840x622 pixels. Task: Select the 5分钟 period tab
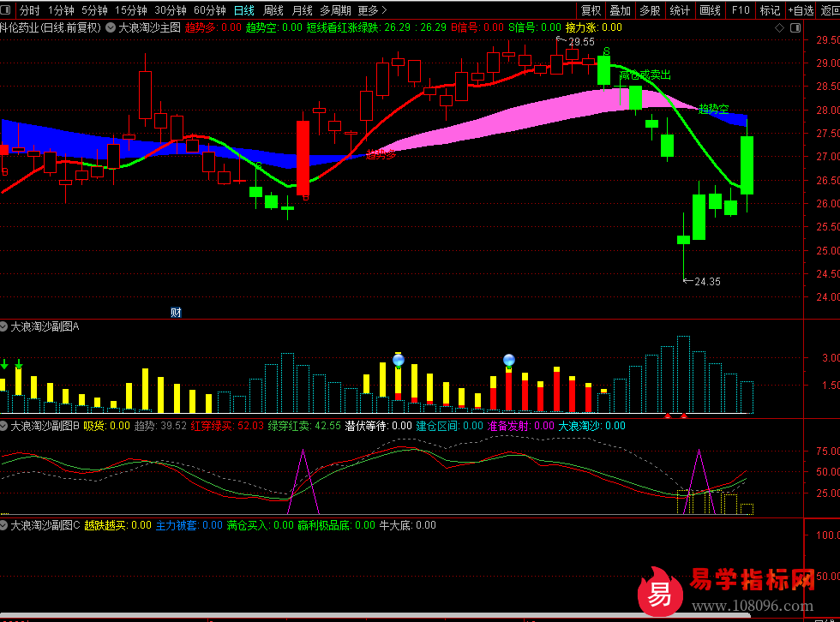click(94, 10)
